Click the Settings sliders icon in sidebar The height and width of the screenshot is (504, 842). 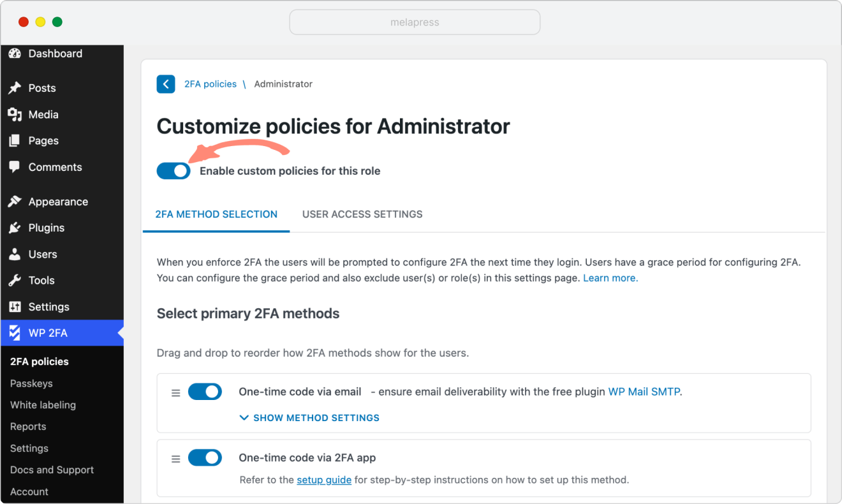click(15, 307)
